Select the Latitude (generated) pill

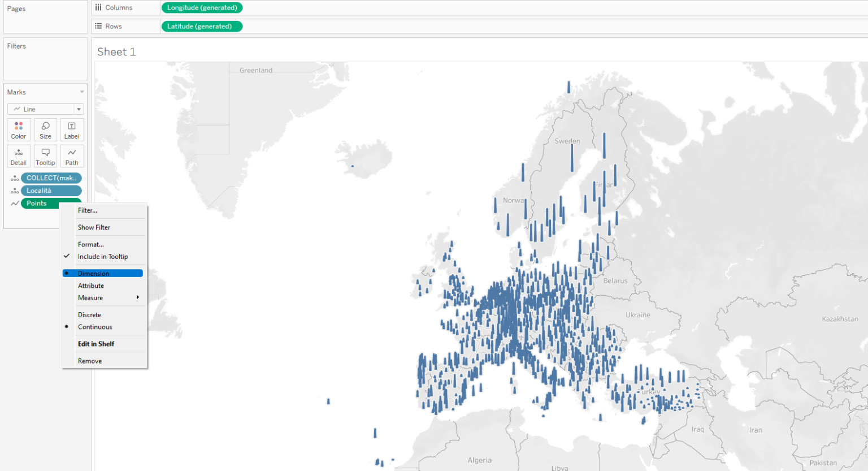point(202,26)
